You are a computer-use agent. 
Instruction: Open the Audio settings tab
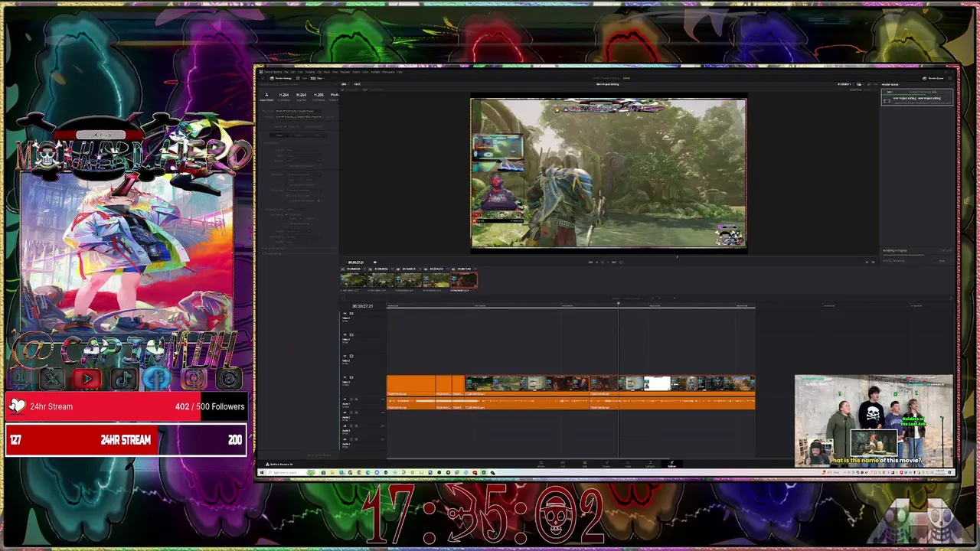(299, 135)
